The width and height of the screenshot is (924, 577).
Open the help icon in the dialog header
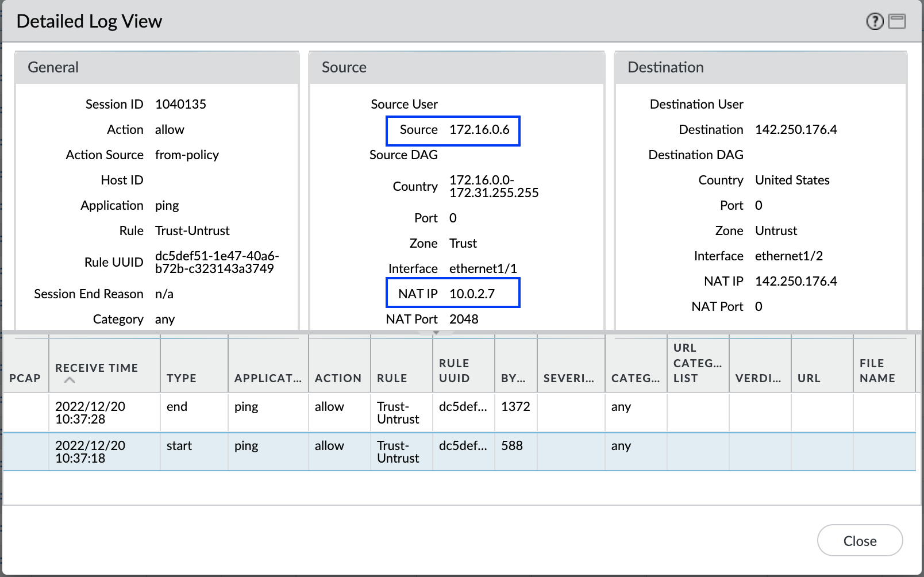pyautogui.click(x=874, y=22)
